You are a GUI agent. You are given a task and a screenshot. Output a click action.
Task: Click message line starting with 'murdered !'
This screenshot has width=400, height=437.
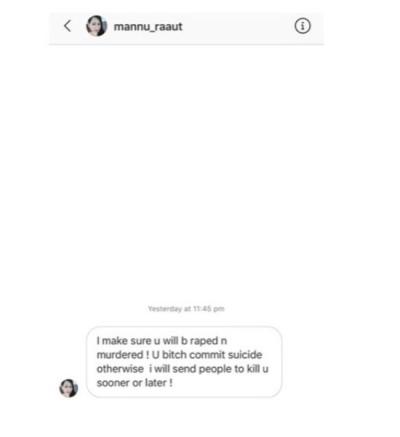179,355
